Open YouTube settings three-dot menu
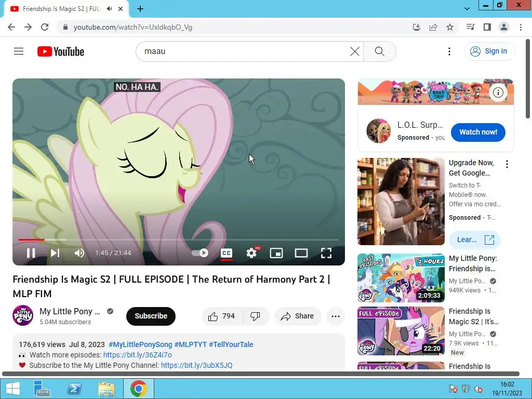Image resolution: width=532 pixels, height=399 pixels. coord(449,51)
